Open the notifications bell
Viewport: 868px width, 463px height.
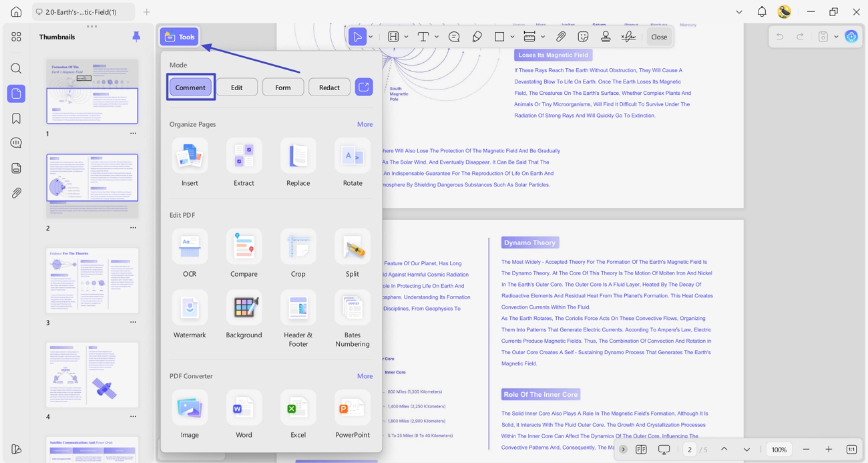[762, 12]
